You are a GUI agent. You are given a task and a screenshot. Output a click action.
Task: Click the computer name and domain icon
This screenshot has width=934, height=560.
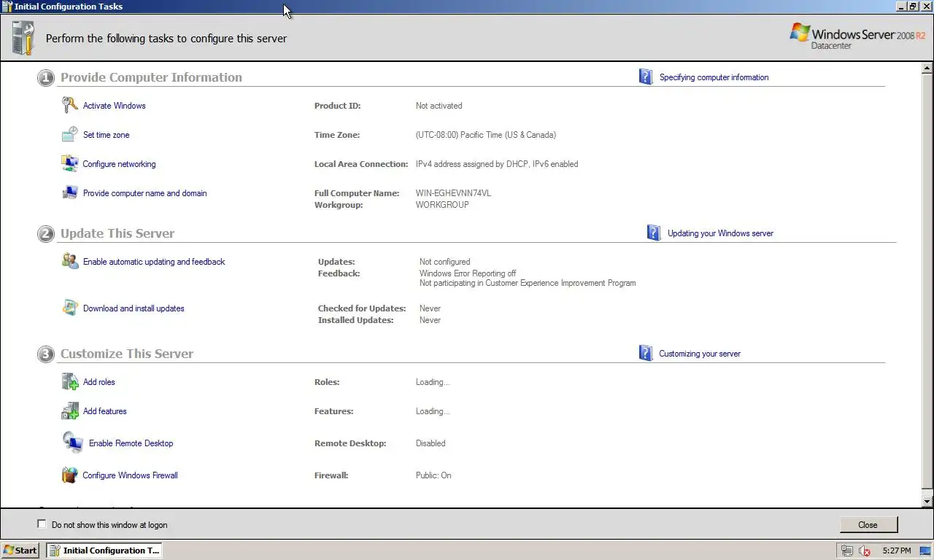(x=69, y=193)
